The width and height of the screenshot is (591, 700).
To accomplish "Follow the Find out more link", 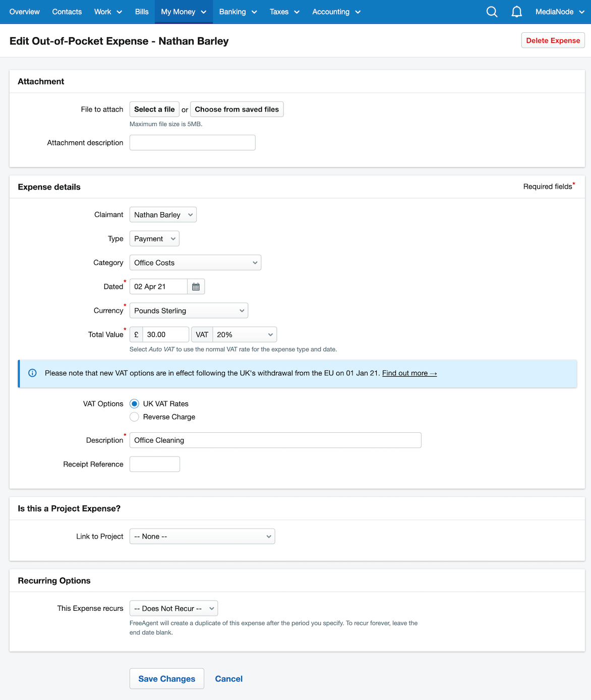I will click(x=409, y=373).
